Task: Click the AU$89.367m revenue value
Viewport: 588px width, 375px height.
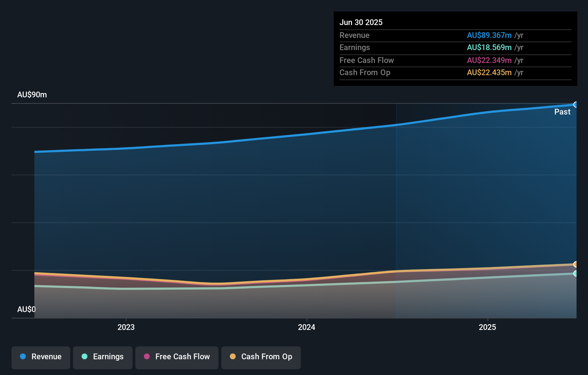Action: point(489,35)
